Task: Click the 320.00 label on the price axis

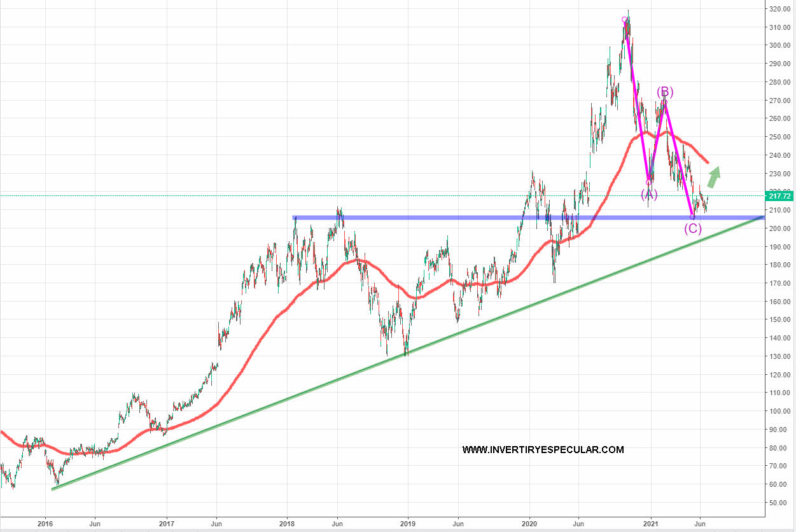Action: point(779,9)
